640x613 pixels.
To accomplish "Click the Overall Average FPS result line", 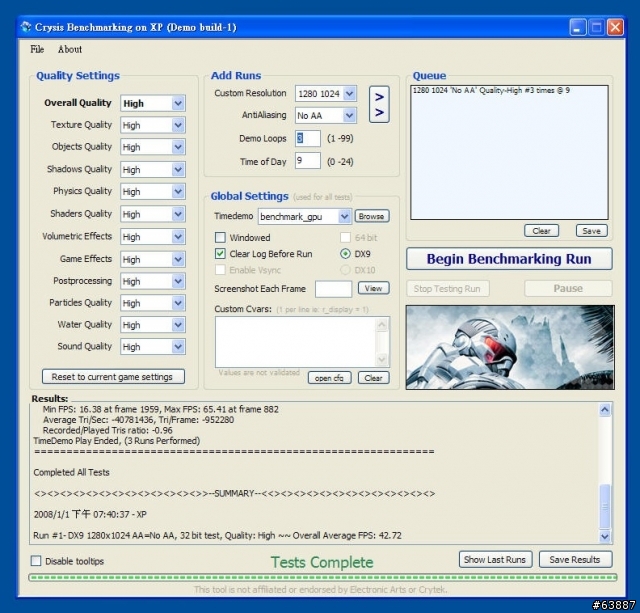I will pyautogui.click(x=217, y=535).
